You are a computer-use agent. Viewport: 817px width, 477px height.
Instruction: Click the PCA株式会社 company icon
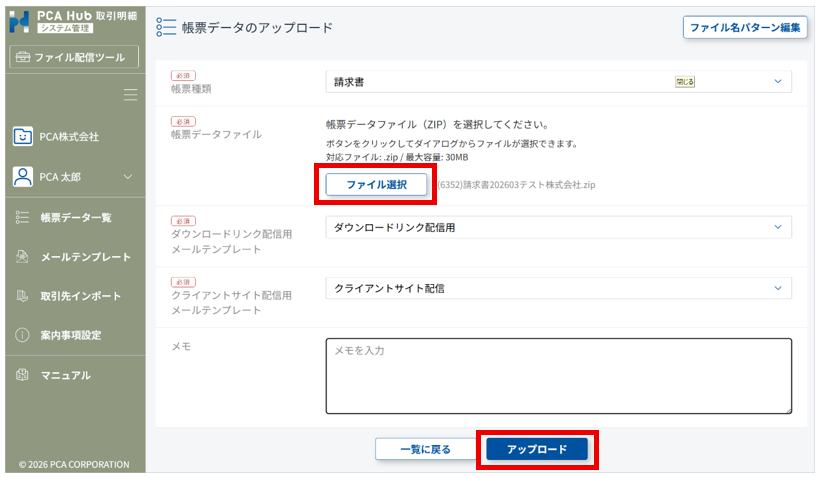(22, 136)
